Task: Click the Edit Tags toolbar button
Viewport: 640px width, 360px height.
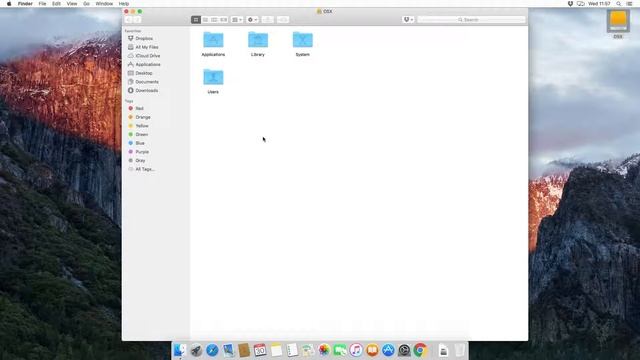Action: [283, 20]
